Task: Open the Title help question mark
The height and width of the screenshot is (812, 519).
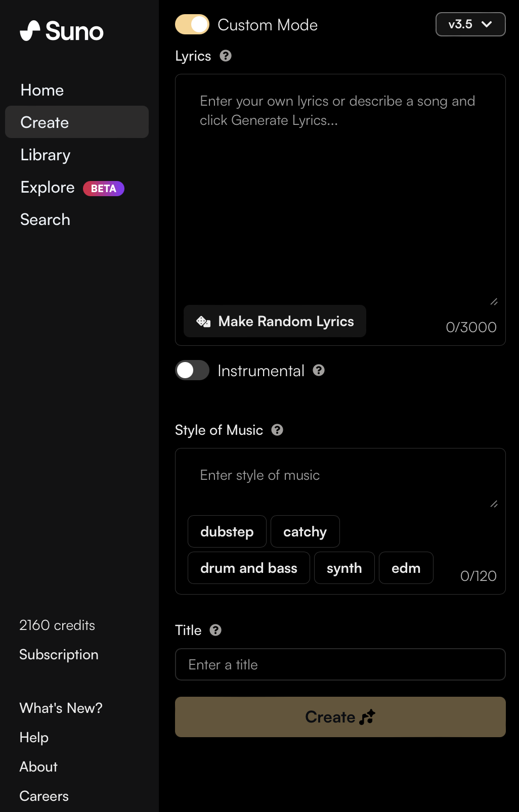Action: click(215, 630)
